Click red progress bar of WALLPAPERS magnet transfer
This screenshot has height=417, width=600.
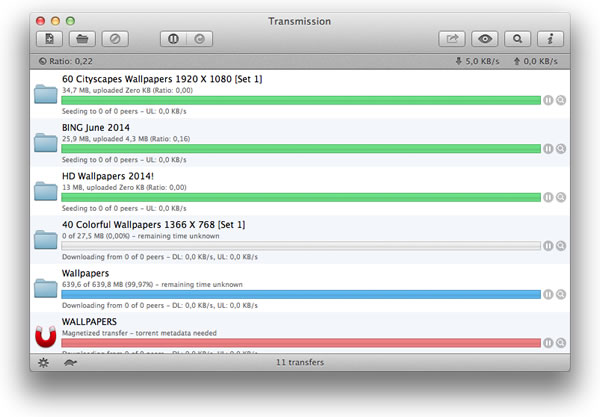[x=301, y=343]
